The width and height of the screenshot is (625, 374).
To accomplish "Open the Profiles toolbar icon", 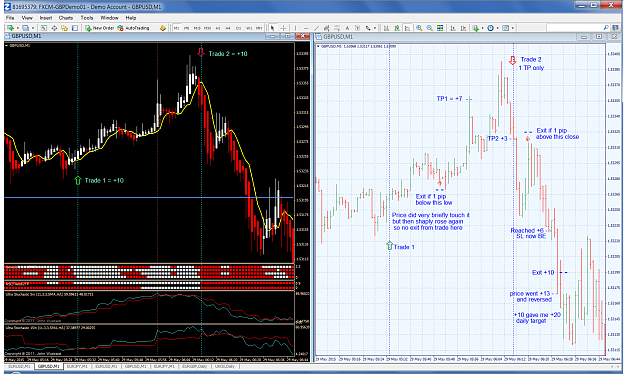I will click(26, 28).
